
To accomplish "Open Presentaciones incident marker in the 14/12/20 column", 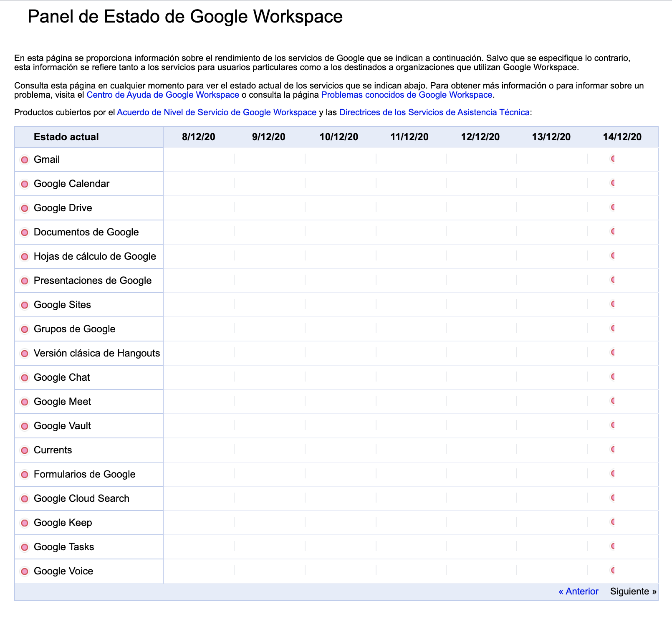I will point(613,280).
